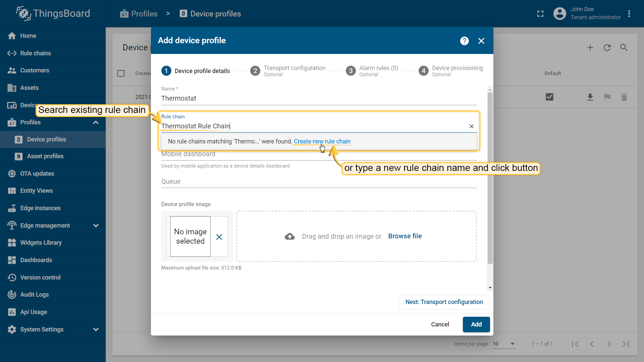This screenshot has width=644, height=362.
Task: Click the refresh device profiles icon
Action: (607, 48)
